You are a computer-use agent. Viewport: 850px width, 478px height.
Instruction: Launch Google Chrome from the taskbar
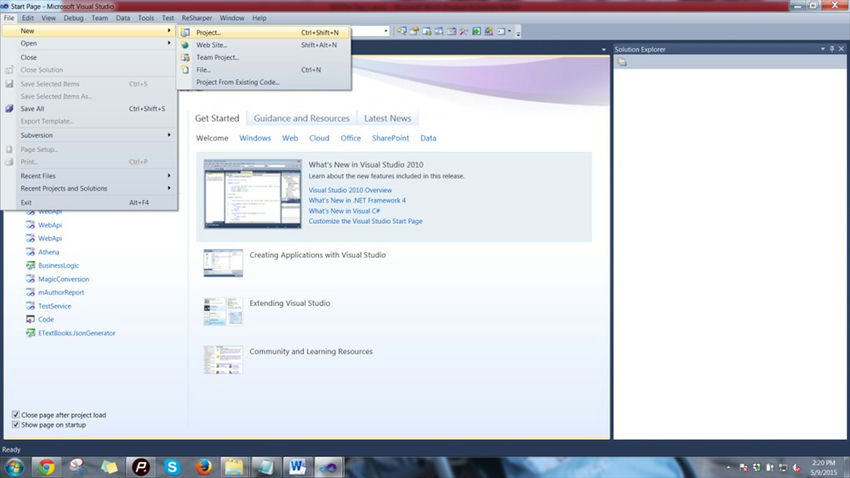[47, 467]
